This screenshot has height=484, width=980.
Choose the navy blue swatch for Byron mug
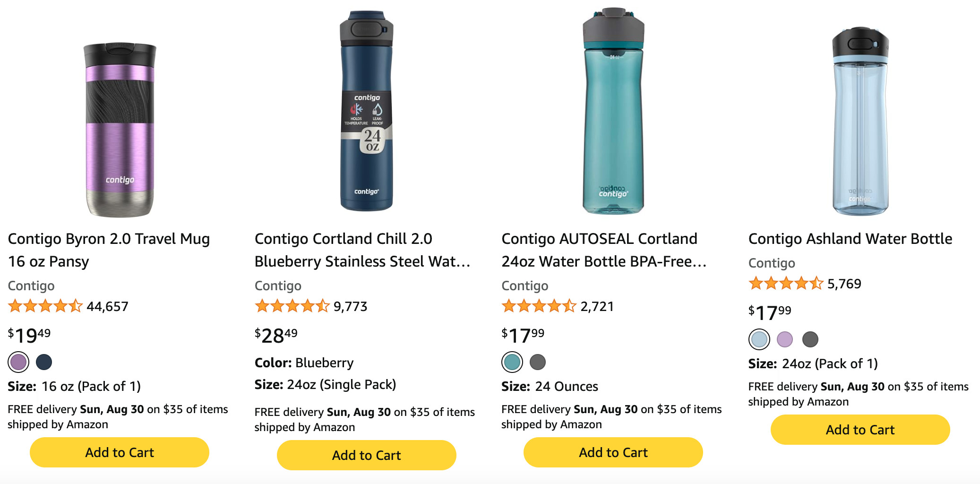[x=44, y=363]
